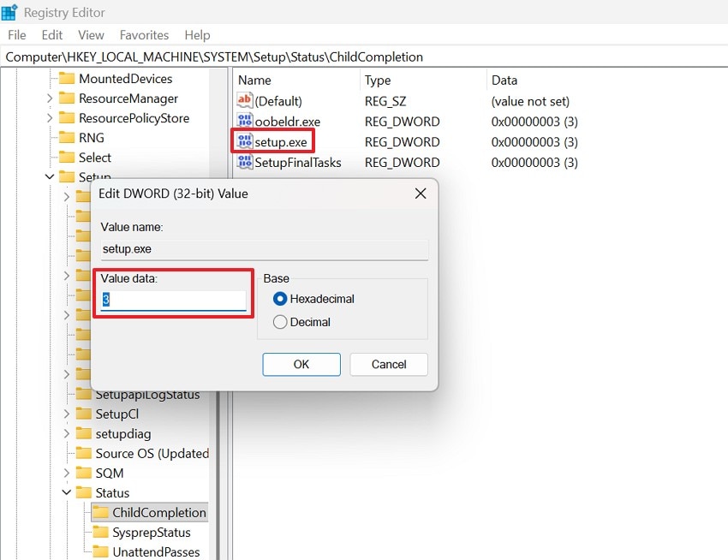The width and height of the screenshot is (728, 560).
Task: Expand the ResourcePolicyStore key
Action: click(50, 117)
